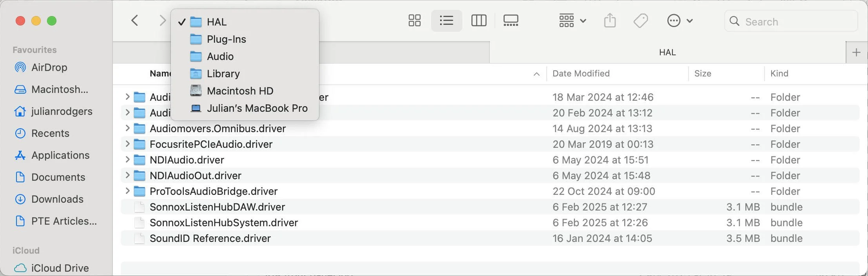Expand folder dated 20 Feb 2024

pos(127,112)
